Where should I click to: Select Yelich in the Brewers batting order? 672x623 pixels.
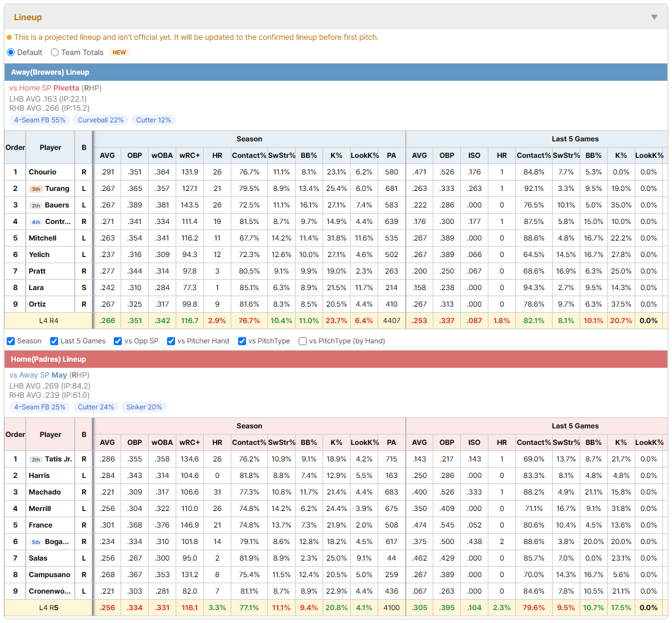coord(39,255)
